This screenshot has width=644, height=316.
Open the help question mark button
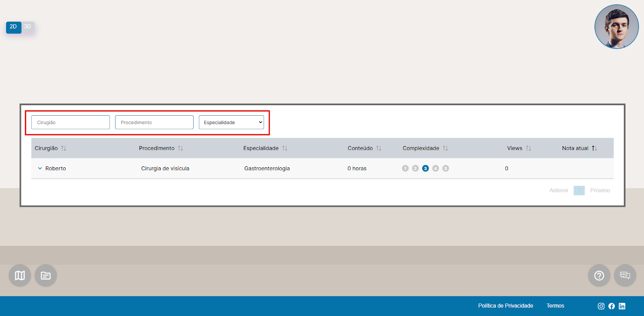pyautogui.click(x=599, y=275)
